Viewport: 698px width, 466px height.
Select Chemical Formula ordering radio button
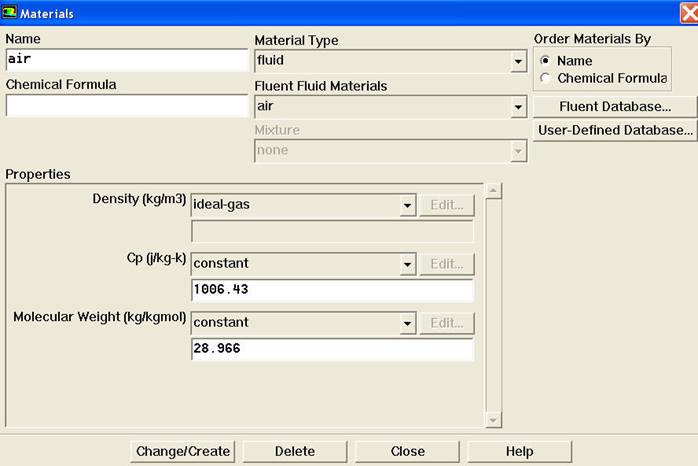point(545,78)
